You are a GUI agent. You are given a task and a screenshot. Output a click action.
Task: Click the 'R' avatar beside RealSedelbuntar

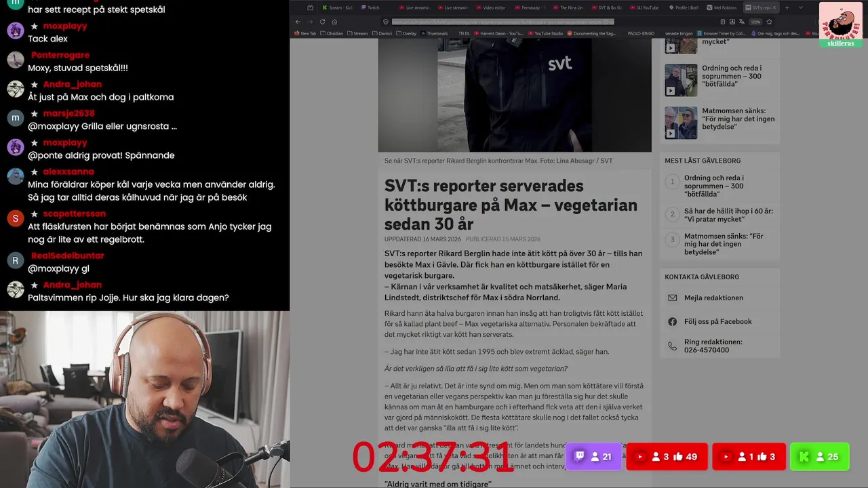click(x=16, y=260)
